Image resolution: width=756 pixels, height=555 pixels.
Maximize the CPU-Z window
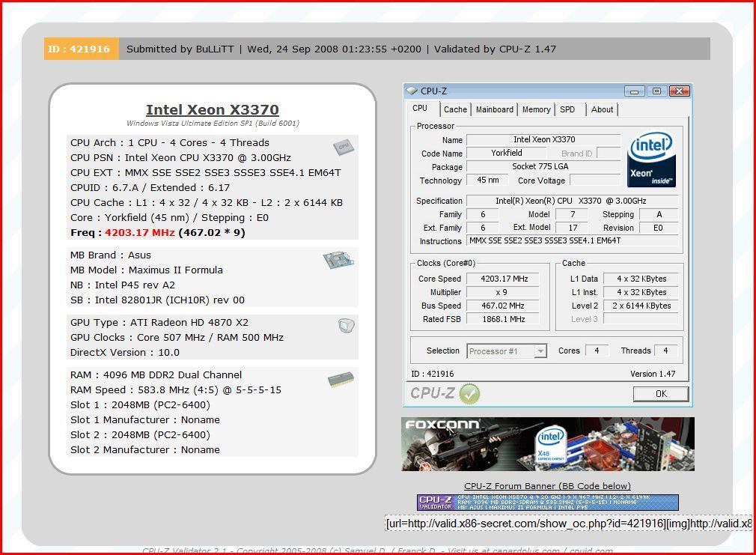[656, 91]
